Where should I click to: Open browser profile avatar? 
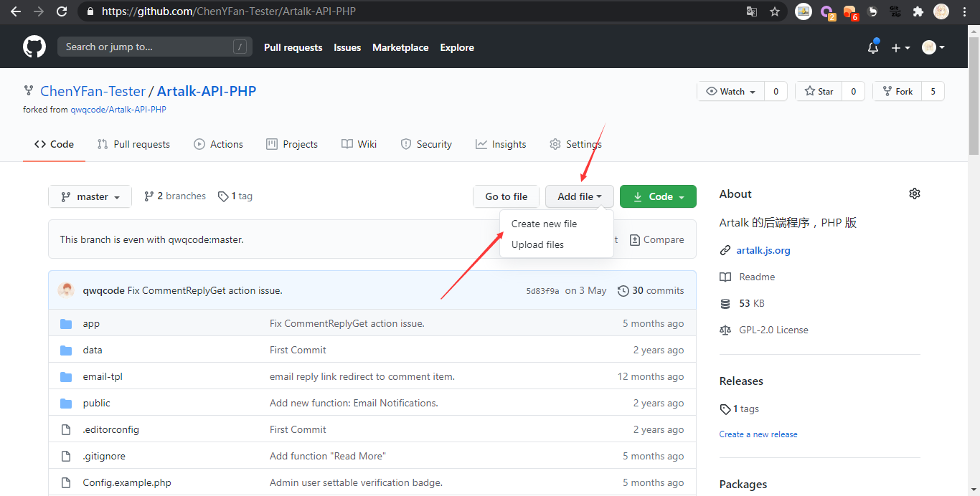[941, 11]
